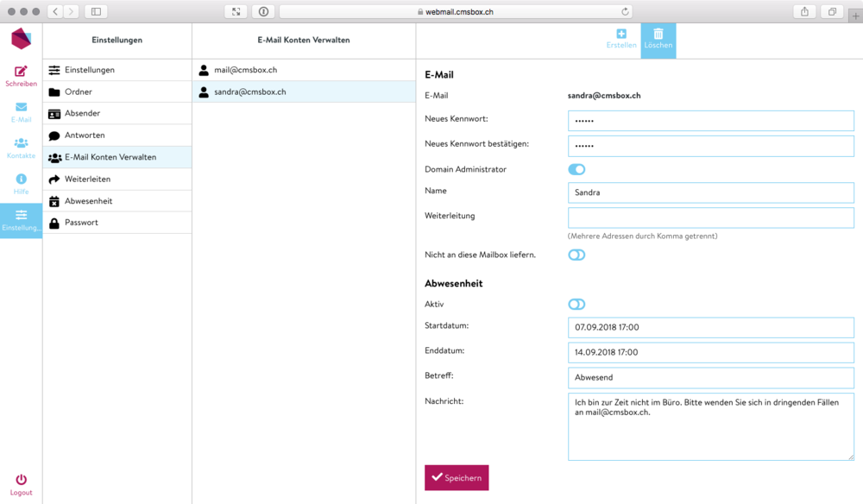Image resolution: width=863 pixels, height=504 pixels.
Task: Disable the Domain Administrator toggle
Action: coord(576,169)
